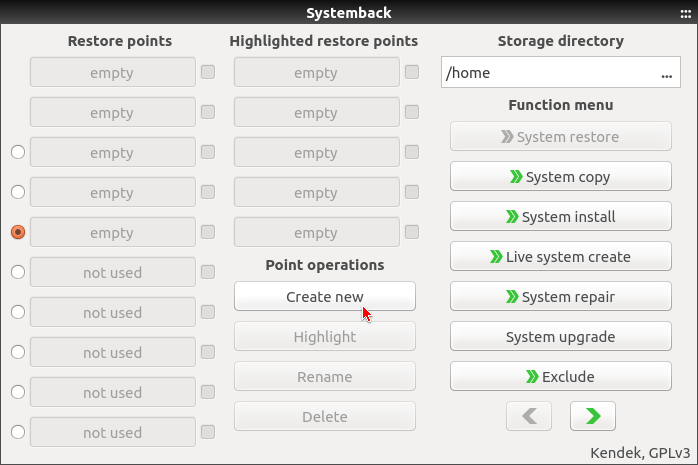The width and height of the screenshot is (698, 465).
Task: Open System copy function
Action: pyautogui.click(x=560, y=177)
